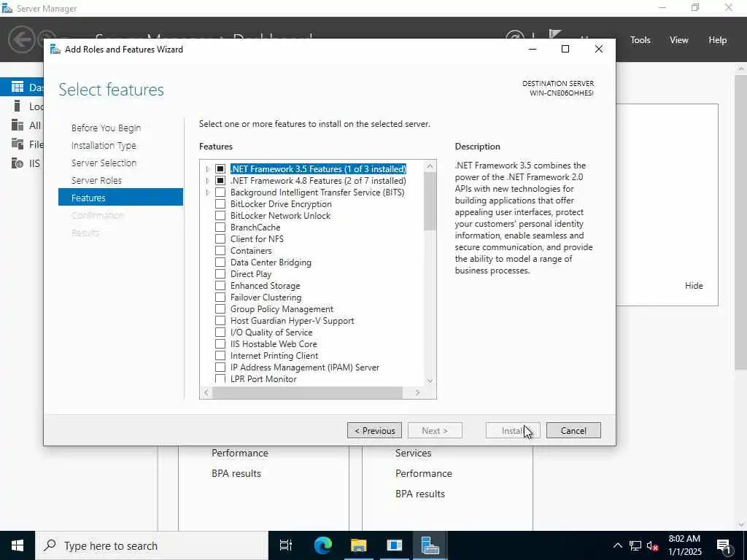
Task: Select the Features step in wizard
Action: [x=120, y=197]
